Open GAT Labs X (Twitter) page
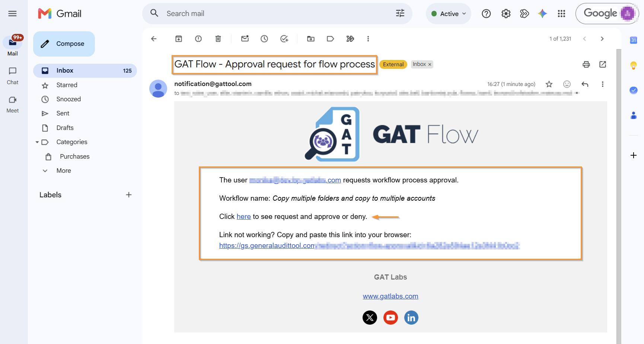The image size is (644, 344). [x=370, y=318]
